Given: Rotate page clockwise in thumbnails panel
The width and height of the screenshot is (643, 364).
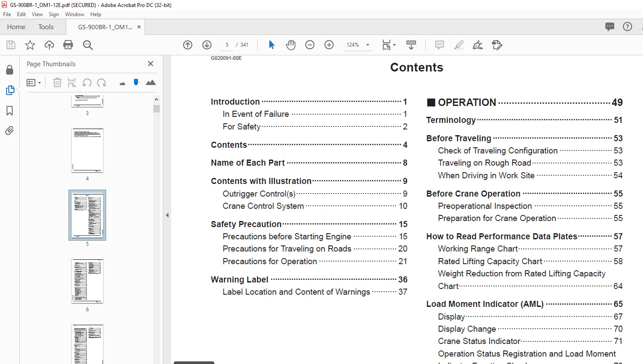Looking at the screenshot, I should pyautogui.click(x=102, y=82).
